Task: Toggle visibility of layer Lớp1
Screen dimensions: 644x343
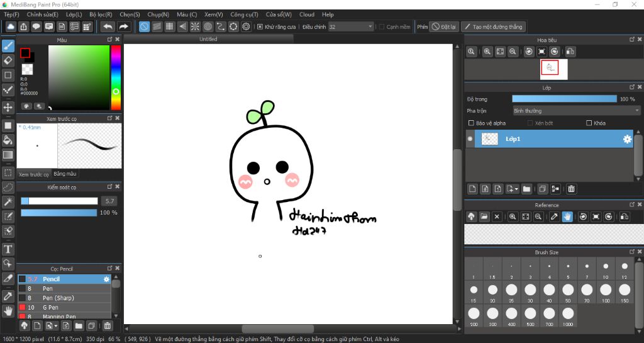Action: click(x=470, y=139)
